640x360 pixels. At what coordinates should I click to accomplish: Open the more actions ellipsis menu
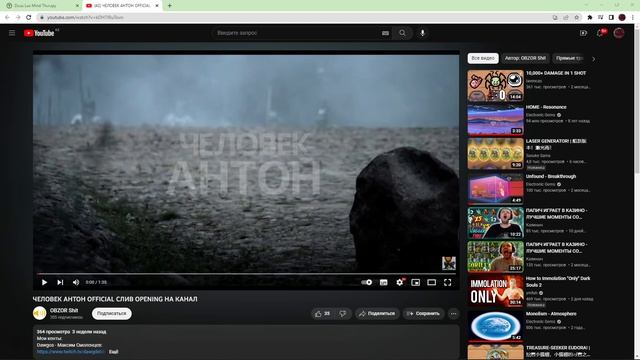coord(453,313)
